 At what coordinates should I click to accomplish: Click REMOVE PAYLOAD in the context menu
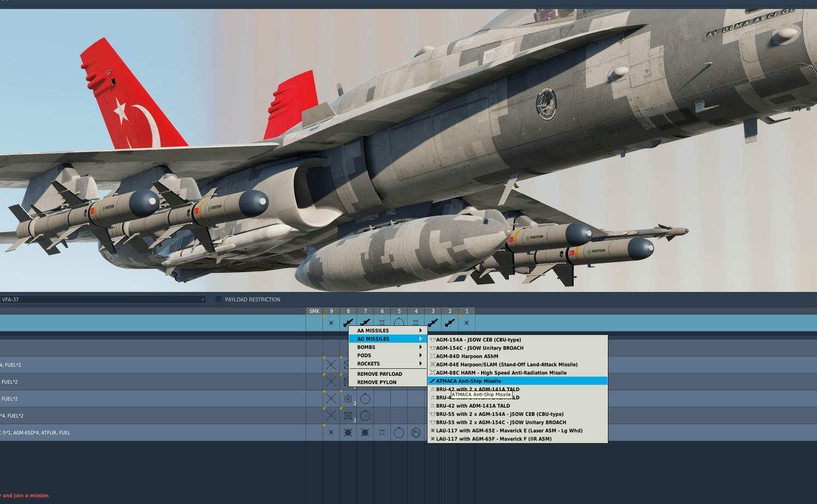[379, 374]
